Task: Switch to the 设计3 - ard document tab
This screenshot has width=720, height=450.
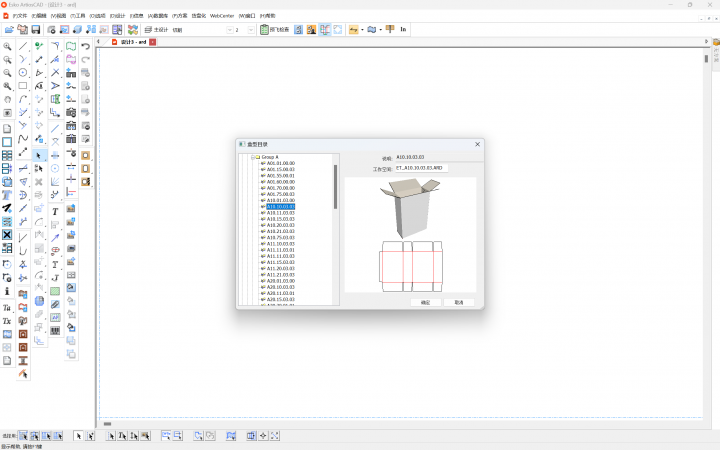Action: click(x=133, y=42)
